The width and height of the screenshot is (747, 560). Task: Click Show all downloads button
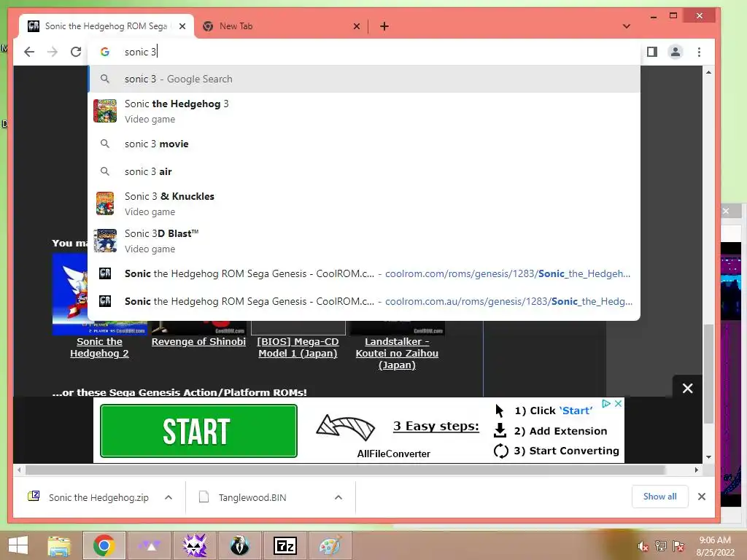659,497
